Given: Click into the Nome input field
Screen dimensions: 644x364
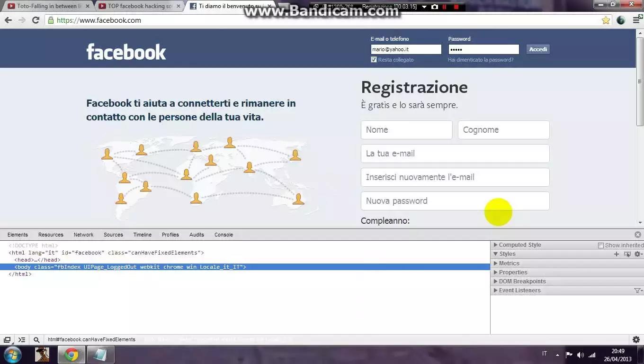Looking at the screenshot, I should (406, 130).
